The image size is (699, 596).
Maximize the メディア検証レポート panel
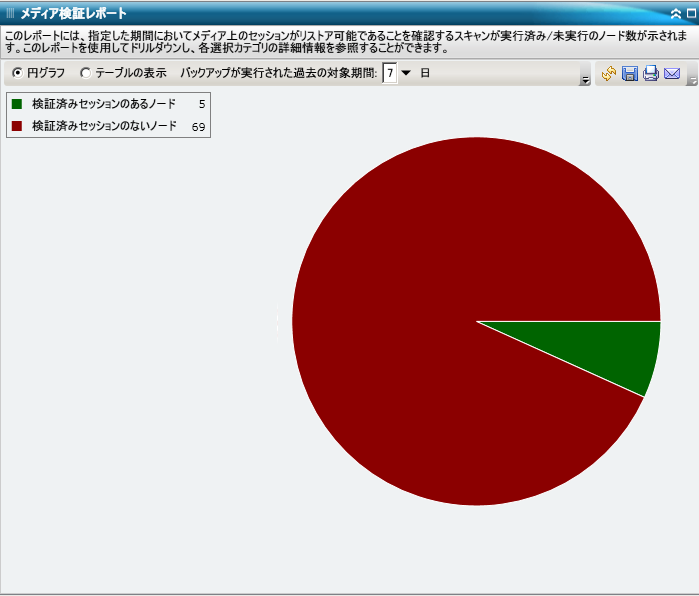[x=692, y=13]
